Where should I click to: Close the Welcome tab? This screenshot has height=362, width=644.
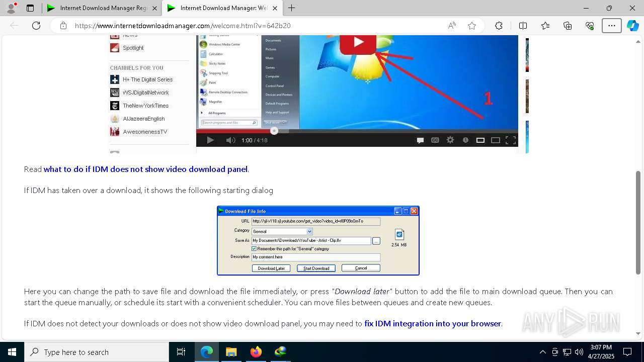[x=275, y=8]
